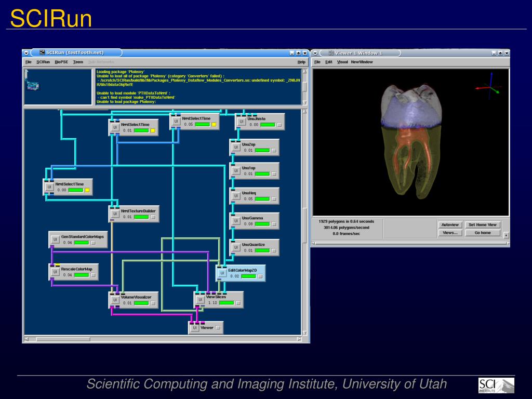This screenshot has height=399, width=532.
Task: Open UI of NrrdSelectTime module showing 0.00
Action: [49, 187]
